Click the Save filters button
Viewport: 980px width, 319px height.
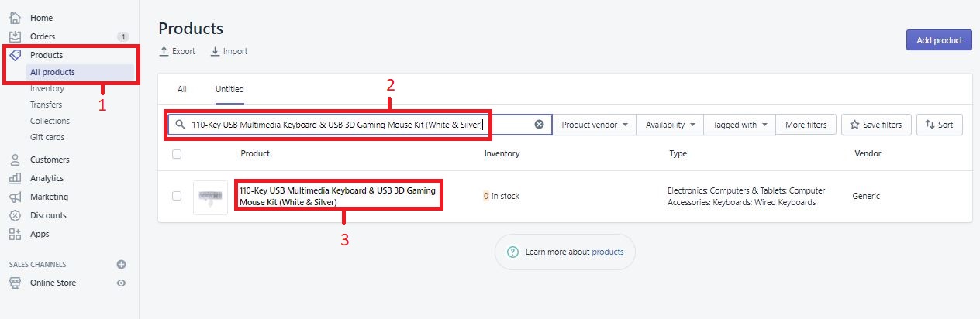pyautogui.click(x=875, y=125)
